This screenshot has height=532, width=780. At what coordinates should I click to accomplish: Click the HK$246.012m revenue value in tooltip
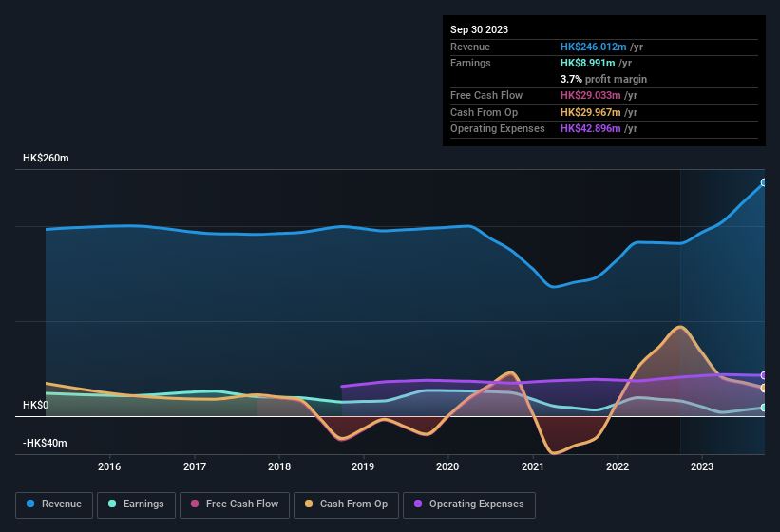594,47
